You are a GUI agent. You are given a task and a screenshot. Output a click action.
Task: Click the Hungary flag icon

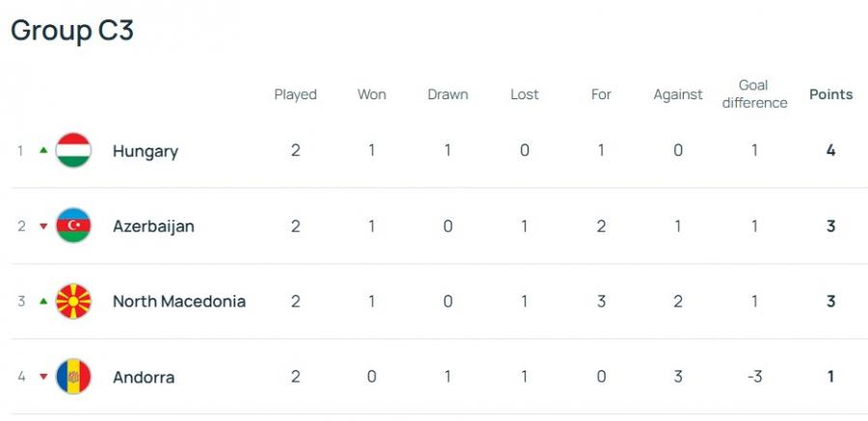coord(73,151)
